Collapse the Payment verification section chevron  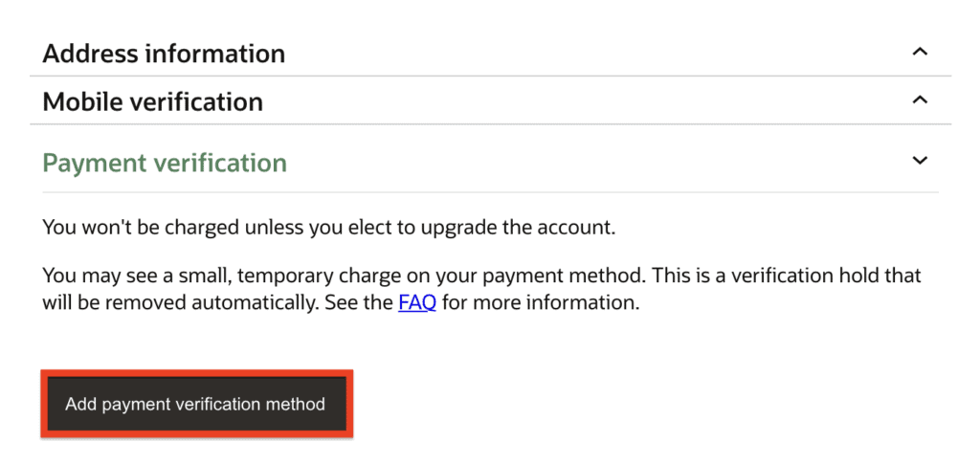click(920, 161)
